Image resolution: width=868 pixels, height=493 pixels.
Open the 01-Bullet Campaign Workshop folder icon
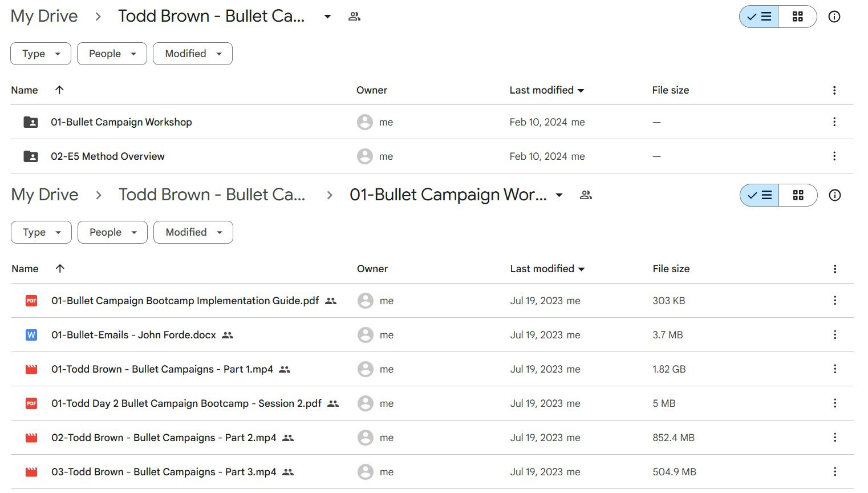point(31,122)
